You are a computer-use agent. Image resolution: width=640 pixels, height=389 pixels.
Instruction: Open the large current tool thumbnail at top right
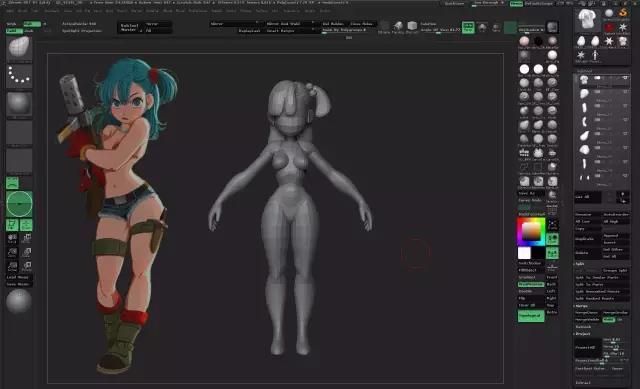(587, 20)
